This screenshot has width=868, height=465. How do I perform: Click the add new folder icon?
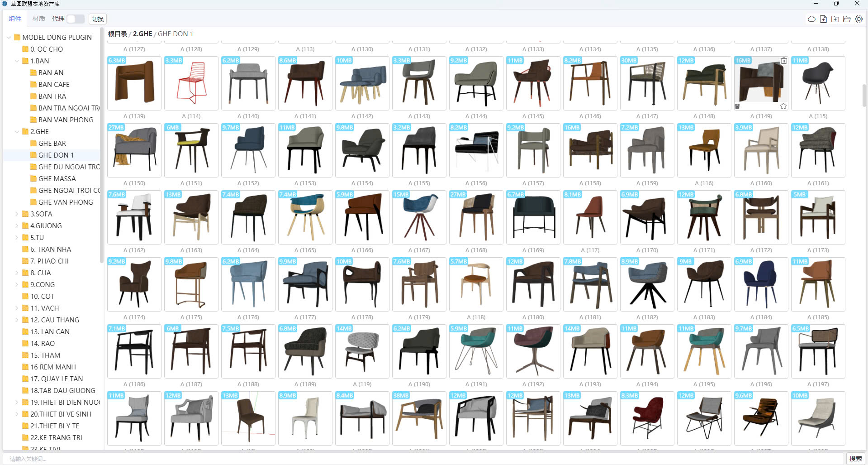[835, 19]
